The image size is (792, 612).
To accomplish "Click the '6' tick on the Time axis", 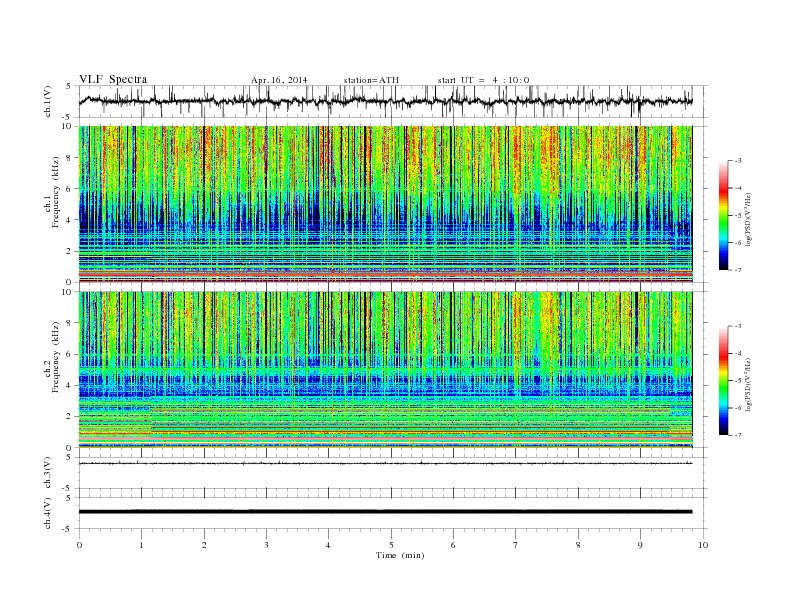I will tap(453, 545).
